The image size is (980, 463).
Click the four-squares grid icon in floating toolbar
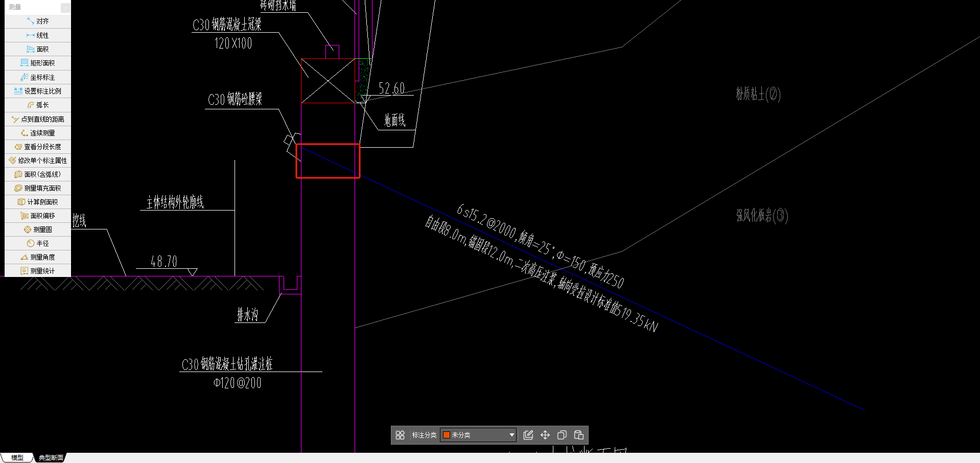point(400,435)
